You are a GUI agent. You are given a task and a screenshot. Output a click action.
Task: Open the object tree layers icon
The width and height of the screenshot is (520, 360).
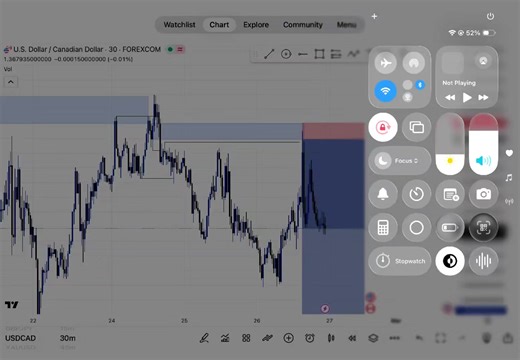click(373, 338)
